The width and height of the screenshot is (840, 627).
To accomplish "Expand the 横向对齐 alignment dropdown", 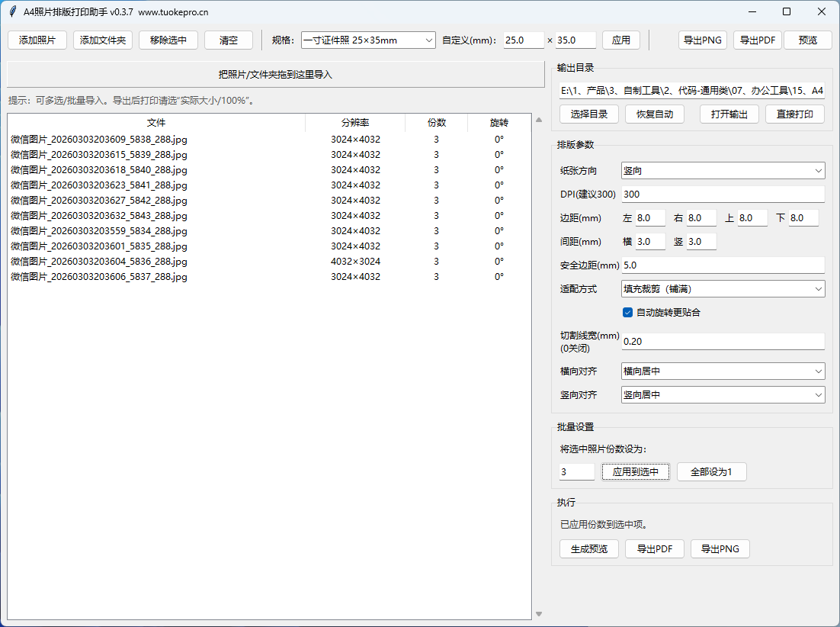I will pos(723,371).
